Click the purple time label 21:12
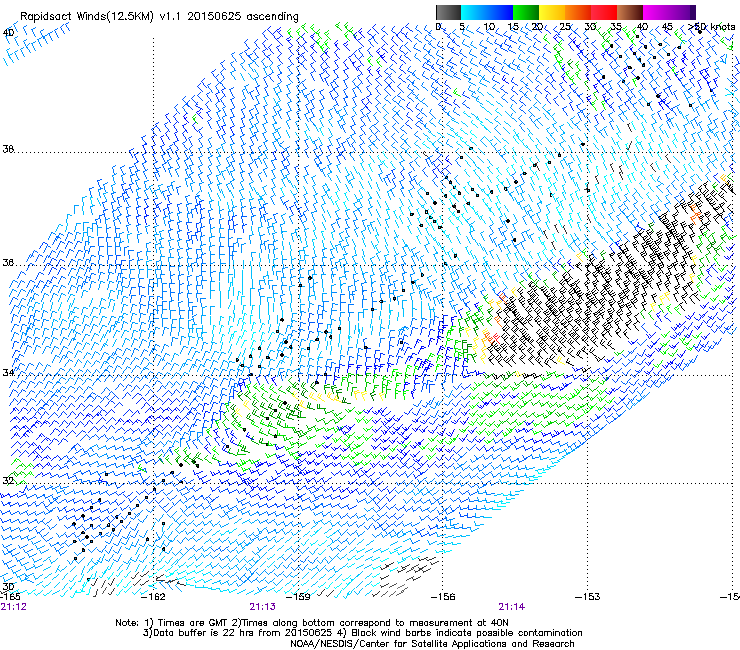740x650 pixels. (14, 607)
